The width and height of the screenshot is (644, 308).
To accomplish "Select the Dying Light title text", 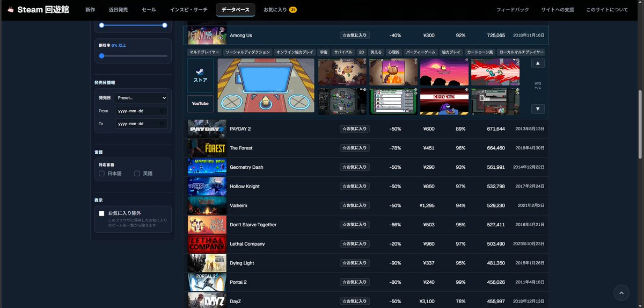I will click(x=241, y=263).
